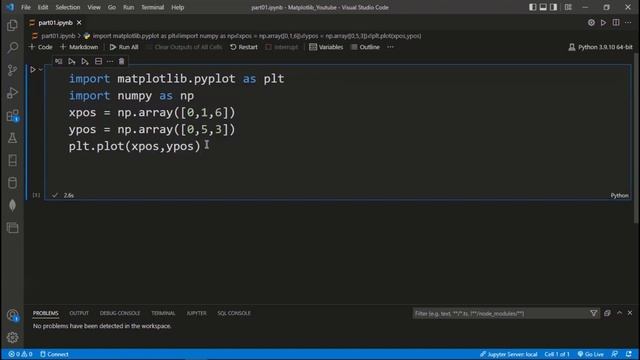Viewport: 640px width, 360px height.
Task: Toggle the secondary side bar layout button
Action: [553, 7]
